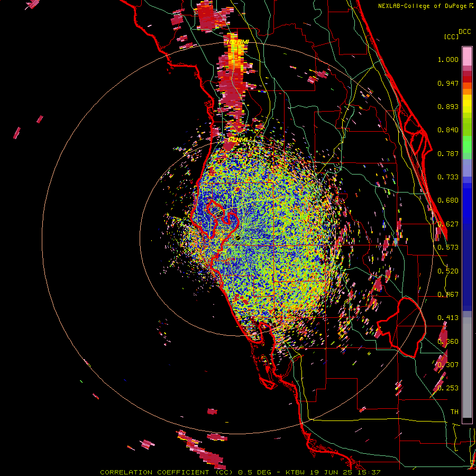Click the 15:37 timestamp in the caption
This screenshot has height=476, width=476.
pyautogui.click(x=369, y=472)
